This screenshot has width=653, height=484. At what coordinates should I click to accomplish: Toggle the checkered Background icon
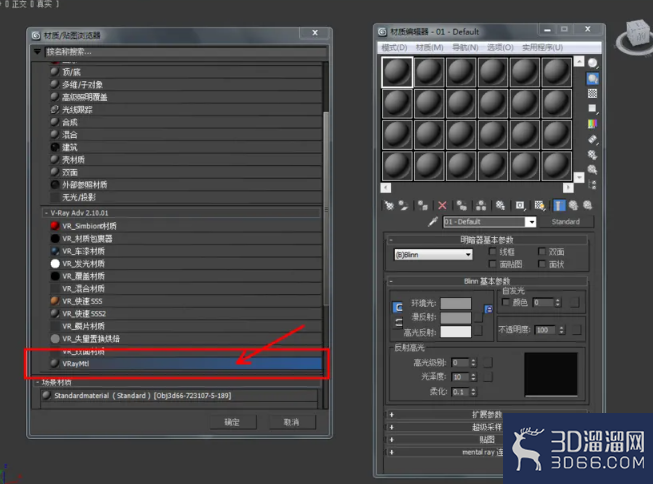(592, 93)
